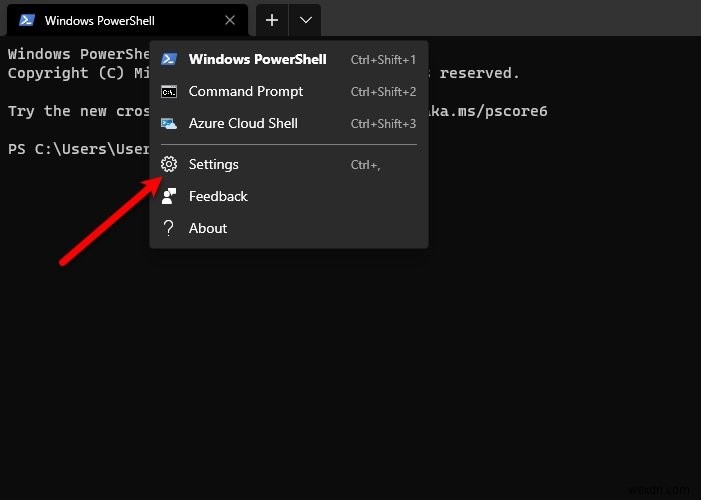Click the Azure Cloud Shell icon
The image size is (701, 500).
pyautogui.click(x=169, y=124)
